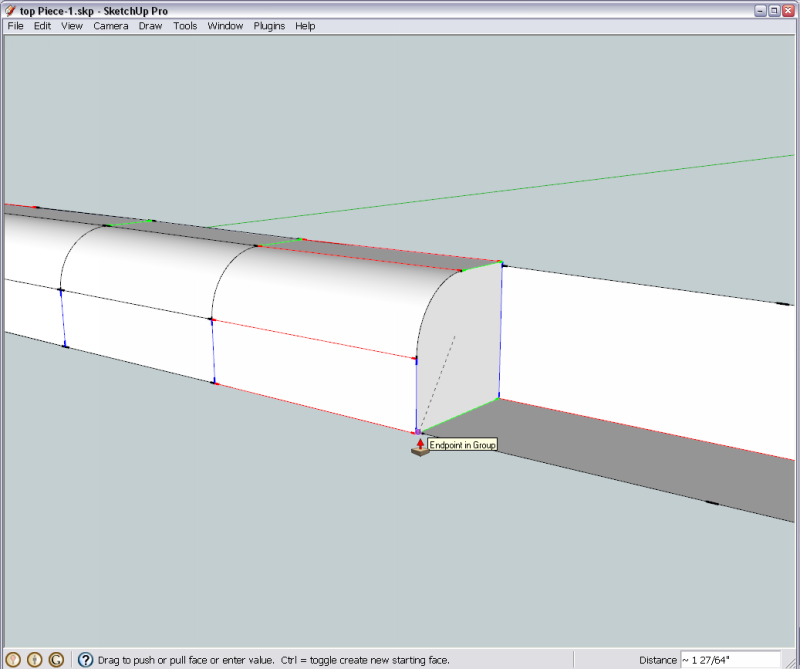This screenshot has height=669, width=800.
Task: Open the View menu
Action: [72, 26]
